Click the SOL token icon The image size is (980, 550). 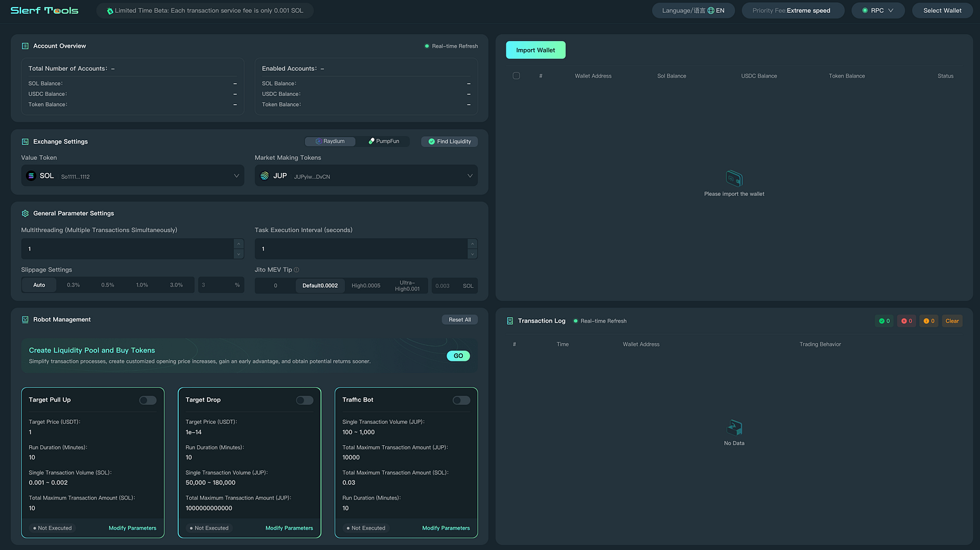31,176
